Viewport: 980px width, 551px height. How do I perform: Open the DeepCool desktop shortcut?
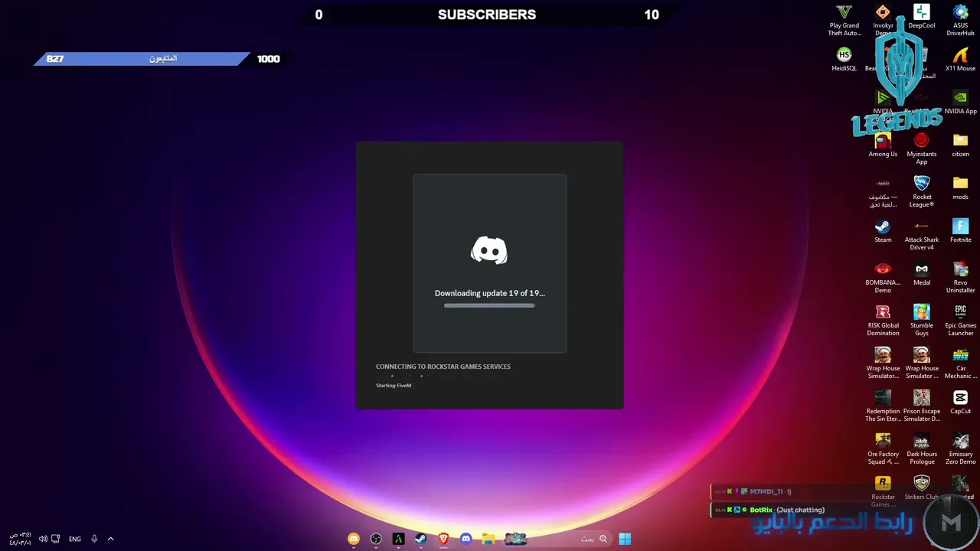click(x=922, y=17)
